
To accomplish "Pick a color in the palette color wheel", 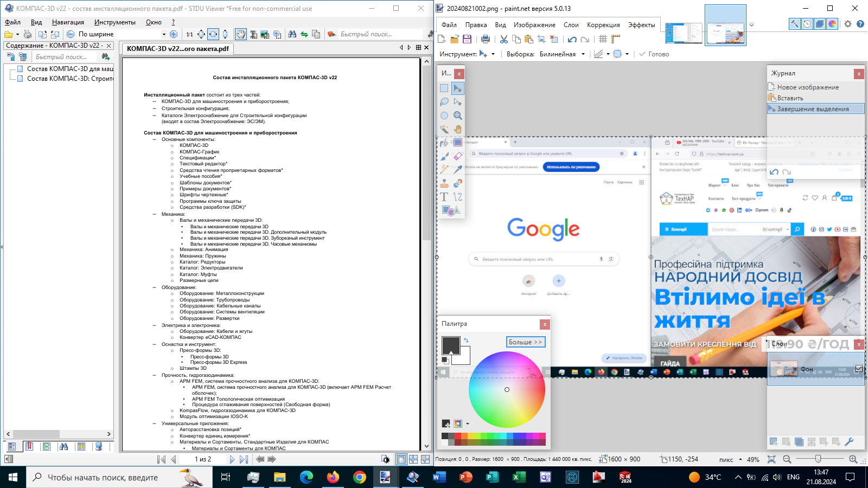I will point(507,389).
